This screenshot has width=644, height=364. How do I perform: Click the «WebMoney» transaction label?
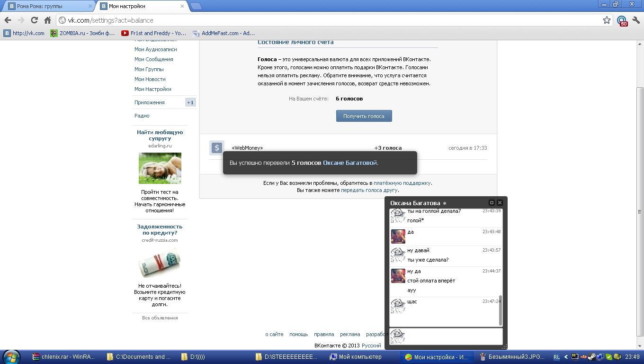pos(247,148)
